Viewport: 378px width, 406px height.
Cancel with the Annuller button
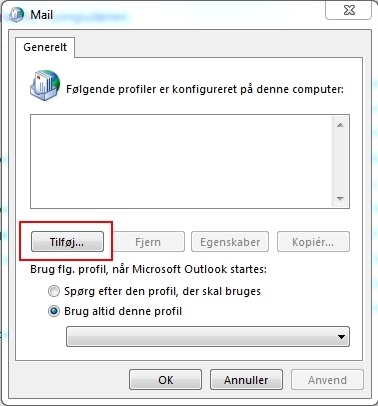tap(246, 380)
